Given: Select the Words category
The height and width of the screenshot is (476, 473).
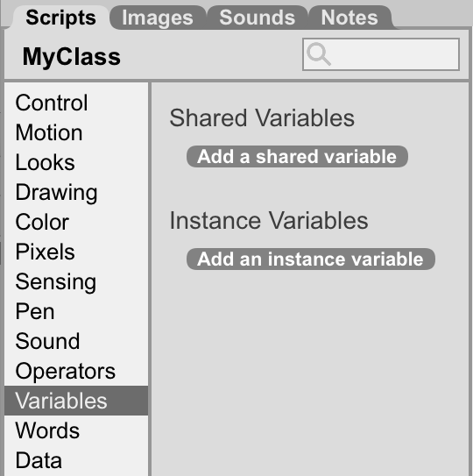Looking at the screenshot, I should tap(76, 430).
